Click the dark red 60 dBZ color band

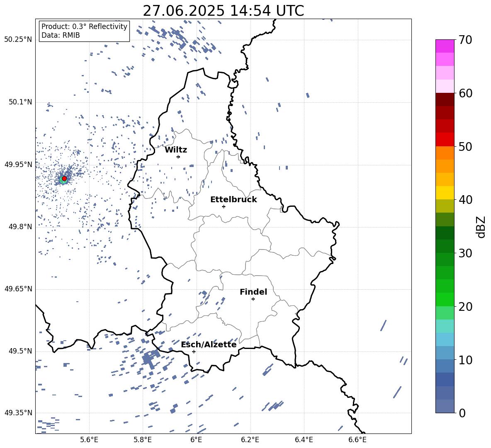pyautogui.click(x=445, y=99)
